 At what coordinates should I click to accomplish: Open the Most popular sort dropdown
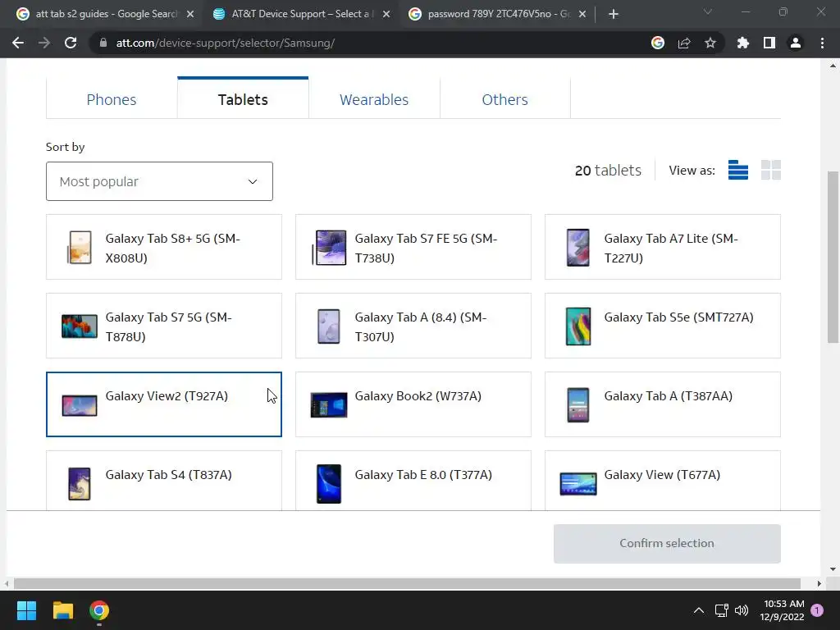159,181
